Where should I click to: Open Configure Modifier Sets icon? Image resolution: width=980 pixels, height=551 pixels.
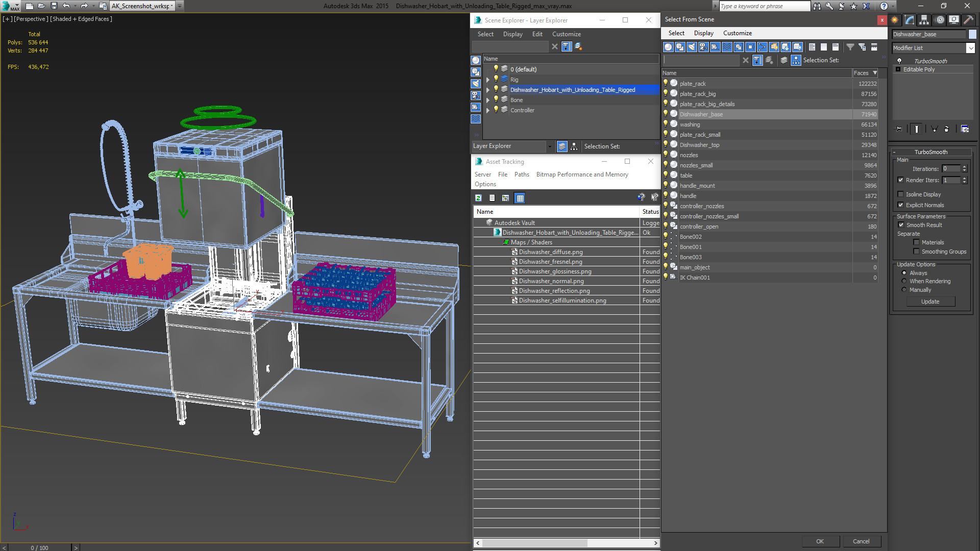(965, 129)
